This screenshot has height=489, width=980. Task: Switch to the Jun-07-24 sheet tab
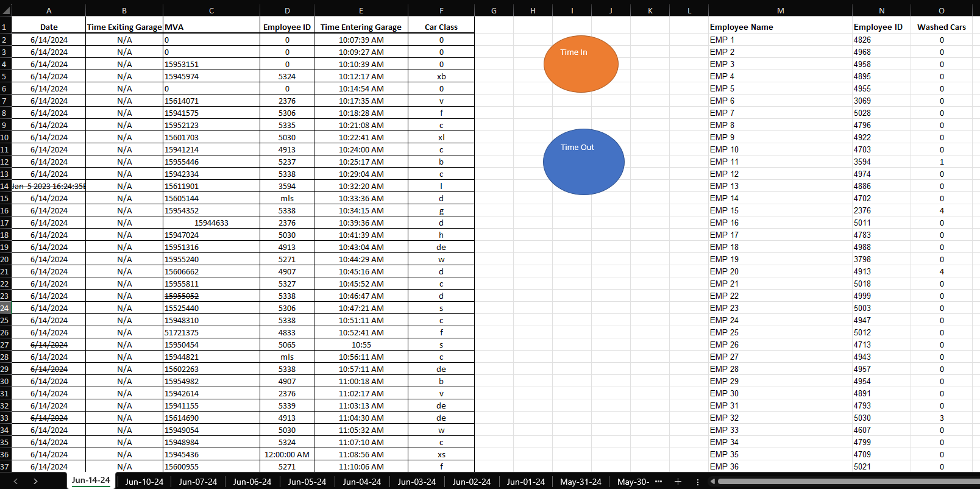[198, 482]
